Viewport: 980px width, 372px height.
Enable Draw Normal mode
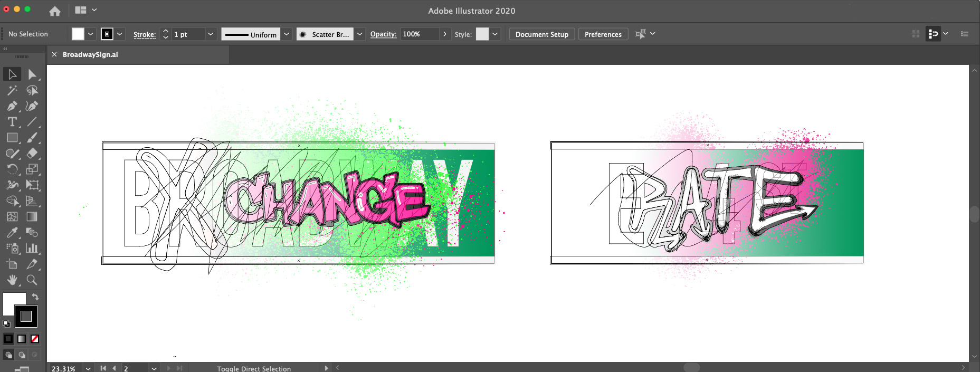click(8, 355)
